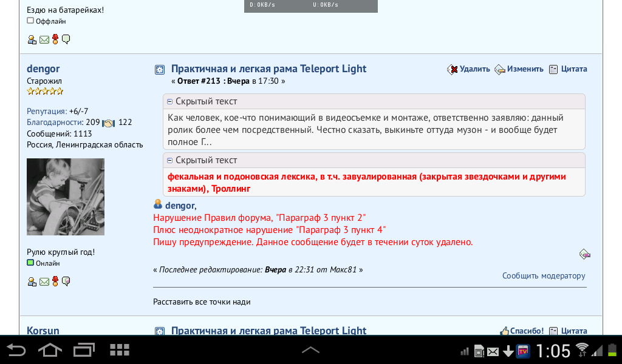622x364 pixels.
Task: Click the Сообщить модератору link
Action: coord(544,276)
